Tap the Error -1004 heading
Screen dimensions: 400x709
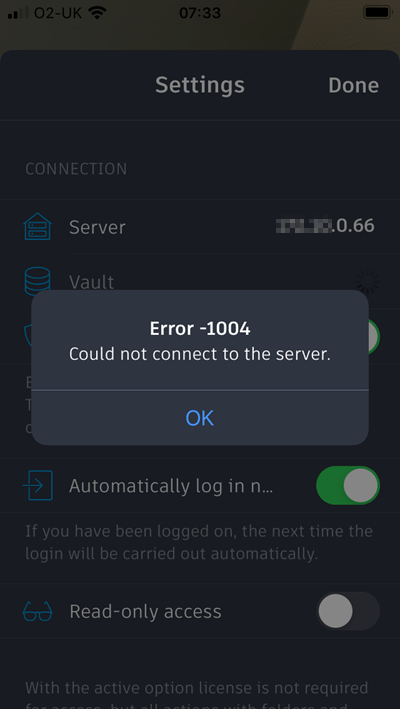pyautogui.click(x=200, y=329)
